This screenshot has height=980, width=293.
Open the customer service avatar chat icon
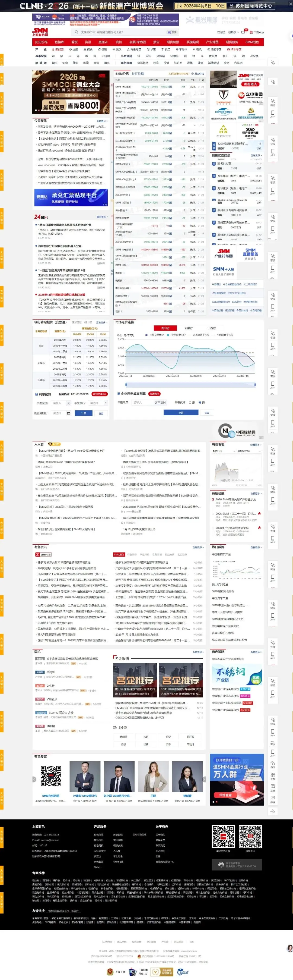(x=289, y=948)
